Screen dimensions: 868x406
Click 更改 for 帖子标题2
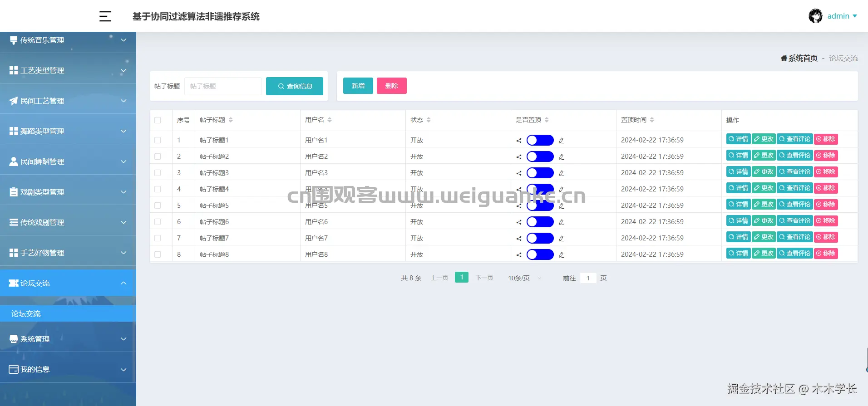764,156
